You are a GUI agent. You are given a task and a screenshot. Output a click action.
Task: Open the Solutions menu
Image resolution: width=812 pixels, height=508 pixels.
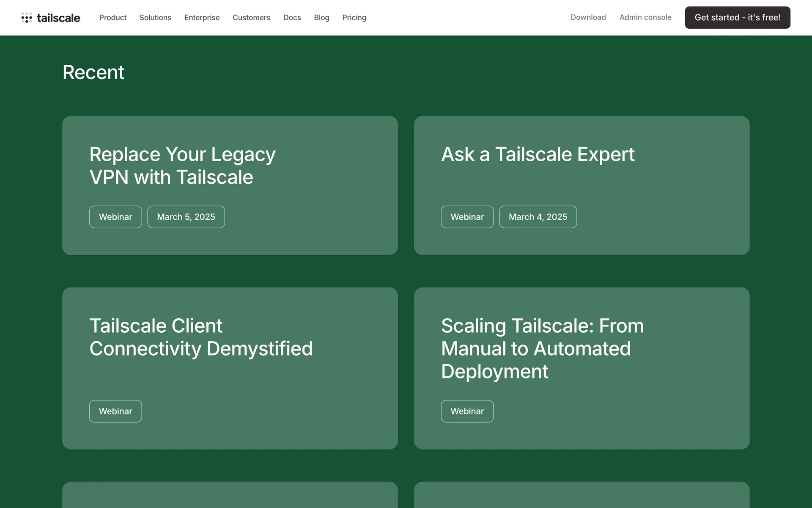point(155,18)
